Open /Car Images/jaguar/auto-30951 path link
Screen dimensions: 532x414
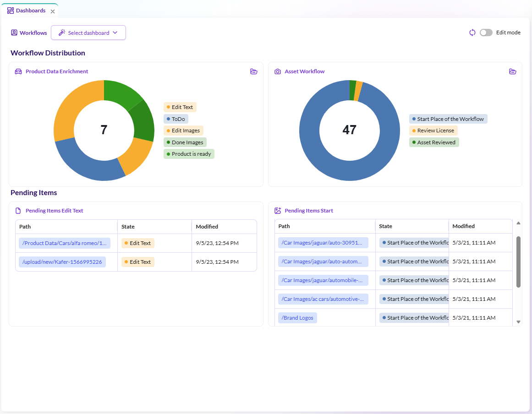(x=323, y=243)
